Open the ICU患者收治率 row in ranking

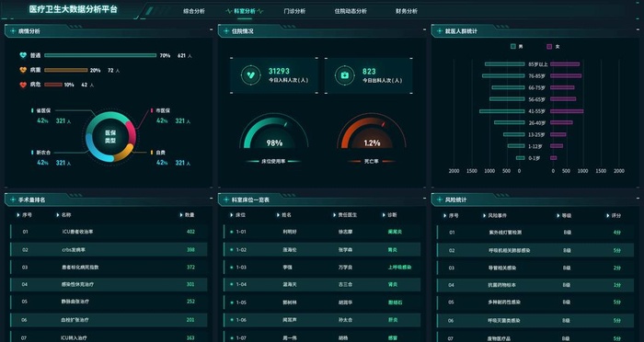[x=109, y=232]
